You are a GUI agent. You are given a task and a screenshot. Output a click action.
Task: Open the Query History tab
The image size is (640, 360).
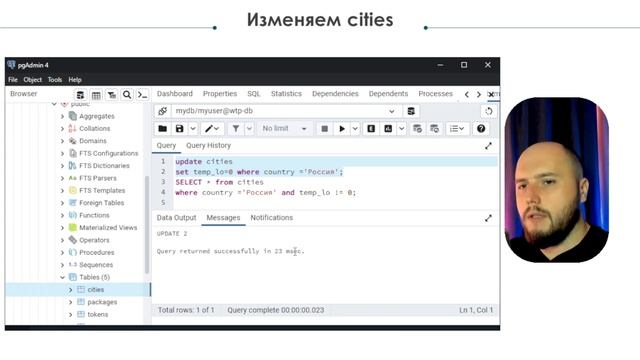click(x=208, y=145)
